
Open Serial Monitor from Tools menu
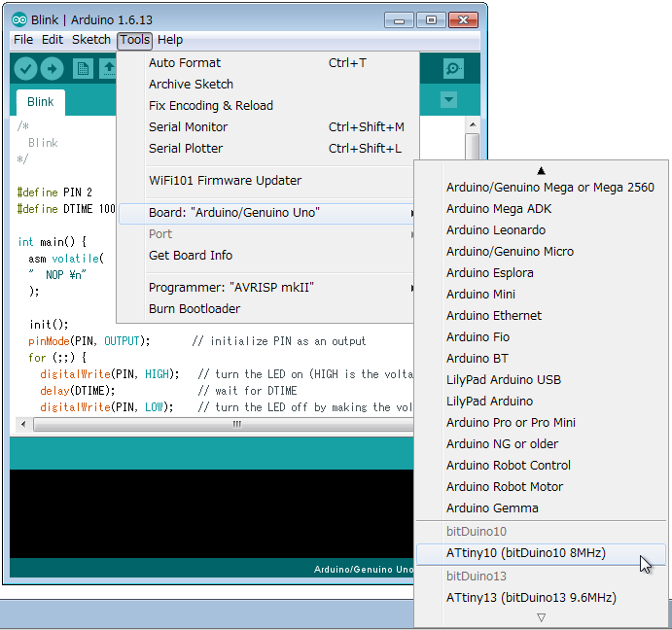266,127
